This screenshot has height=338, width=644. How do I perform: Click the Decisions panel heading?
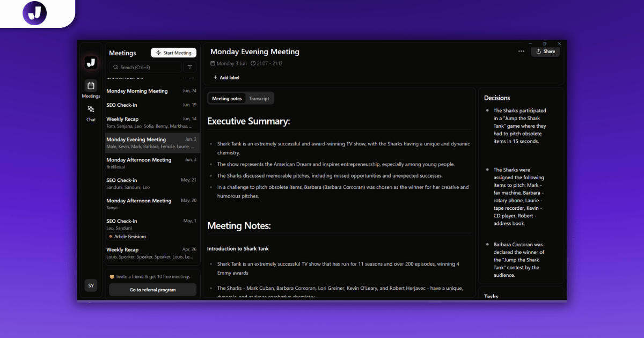[497, 98]
